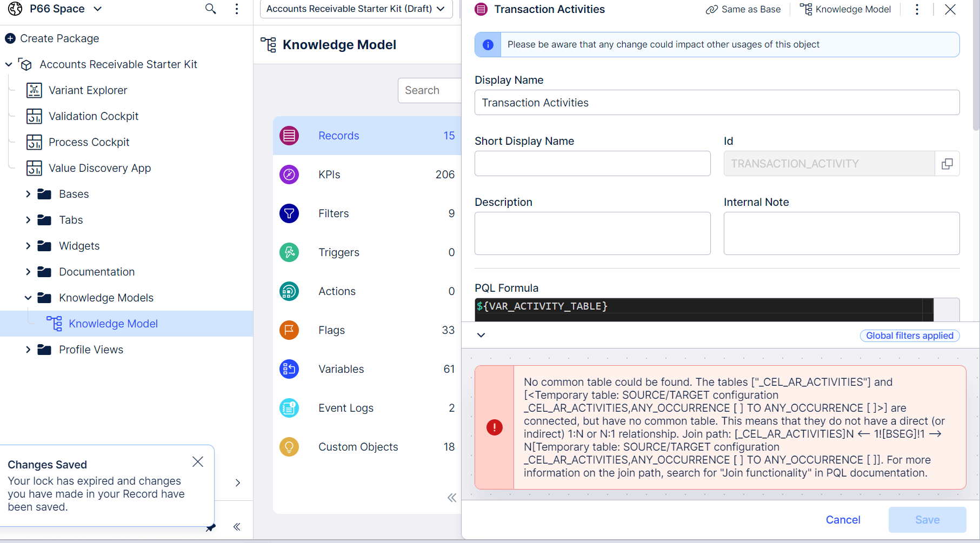Click the PQL Formula editor
The height and width of the screenshot is (543, 980).
[x=704, y=310]
